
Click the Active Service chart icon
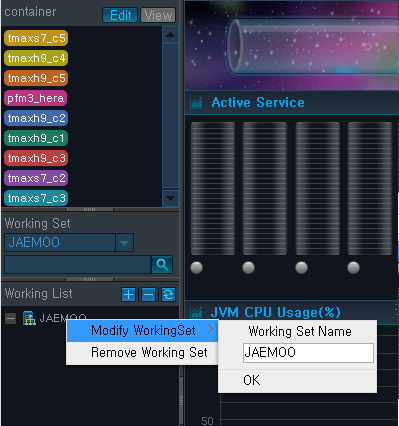(196, 103)
